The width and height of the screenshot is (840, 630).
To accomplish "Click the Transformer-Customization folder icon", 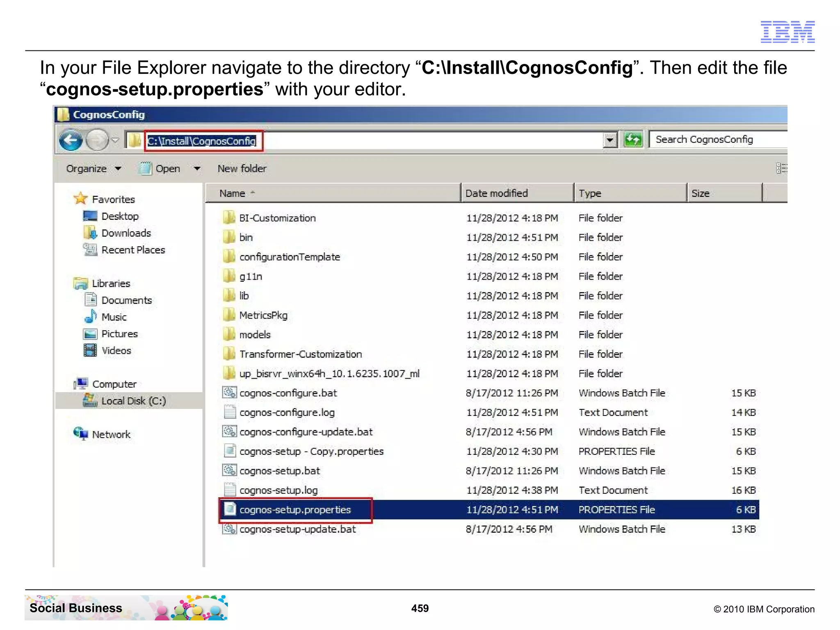I will [229, 354].
